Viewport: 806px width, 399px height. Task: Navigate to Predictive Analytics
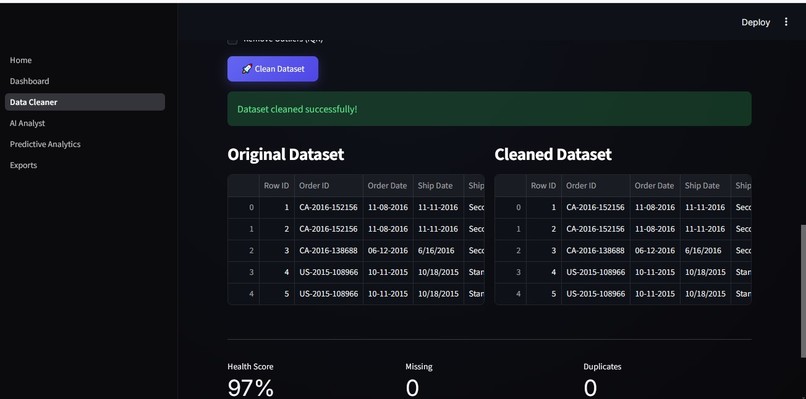[x=45, y=144]
